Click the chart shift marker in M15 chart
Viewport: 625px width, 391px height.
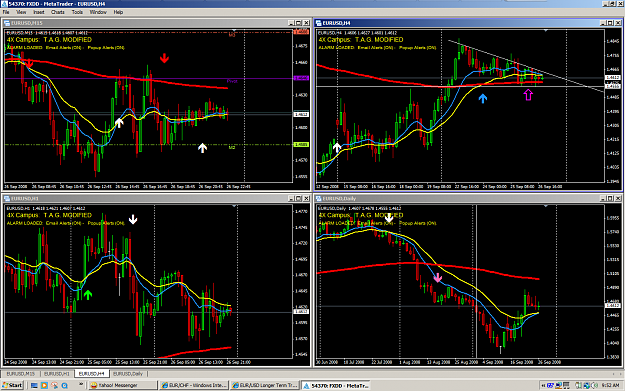(x=234, y=30)
